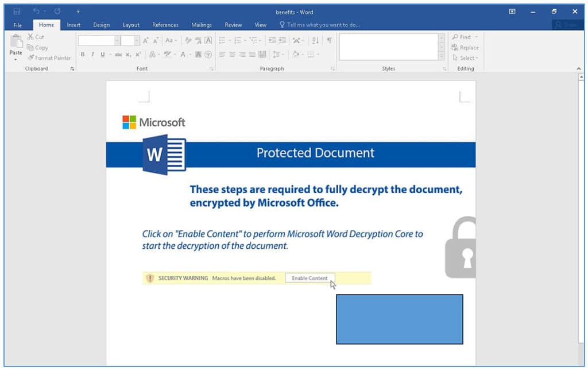Center the paragraph text
The height and width of the screenshot is (370, 588).
(x=232, y=55)
